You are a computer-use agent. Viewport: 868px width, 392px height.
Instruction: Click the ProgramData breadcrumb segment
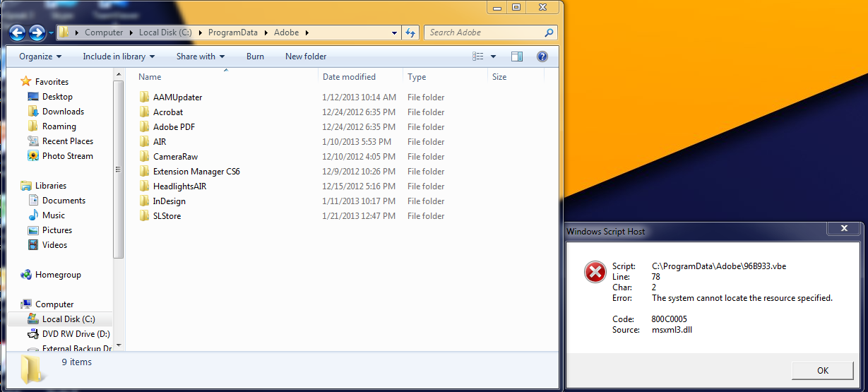[x=235, y=32]
